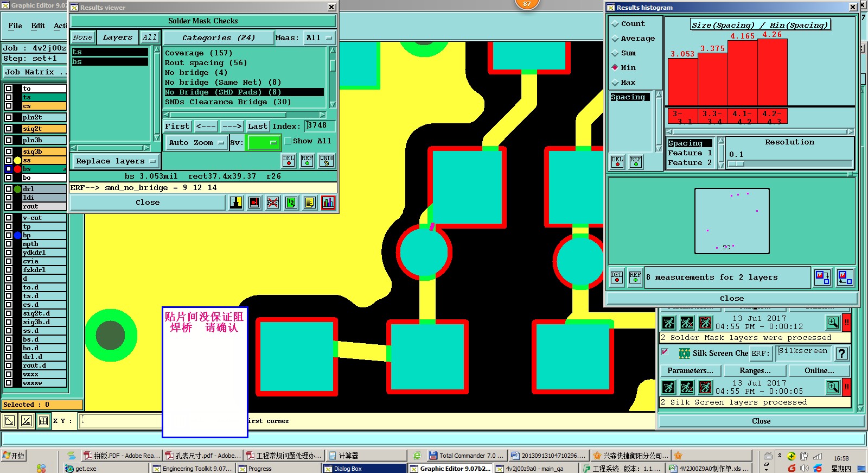Image resolution: width=868 pixels, height=473 pixels.
Task: Click Categories (24) header
Action: 218,38
